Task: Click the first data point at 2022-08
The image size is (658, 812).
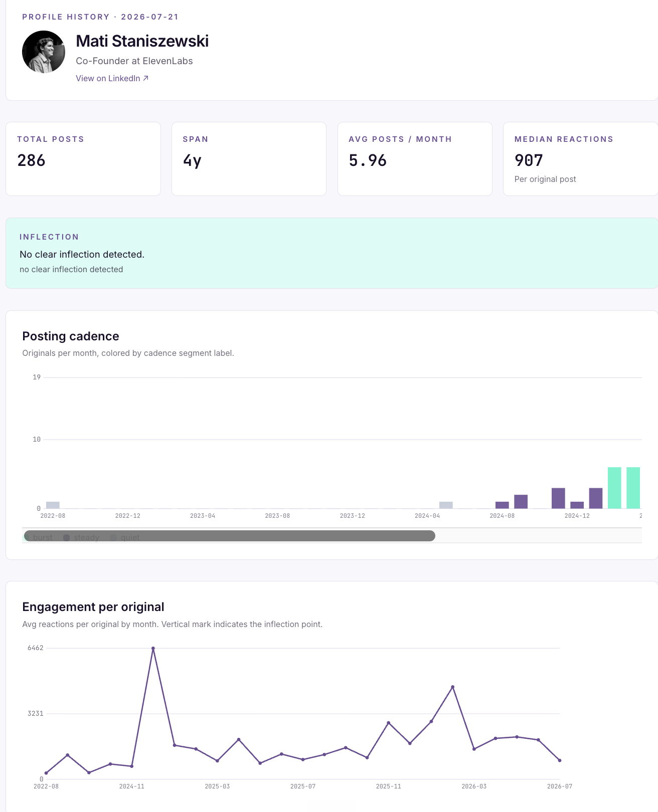Action: tap(46, 773)
